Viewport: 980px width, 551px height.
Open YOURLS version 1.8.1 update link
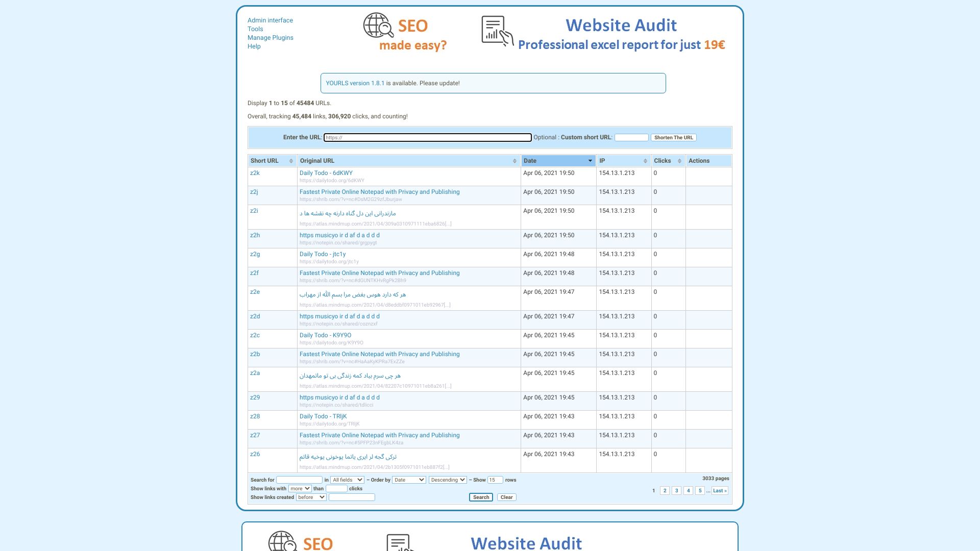pos(355,83)
